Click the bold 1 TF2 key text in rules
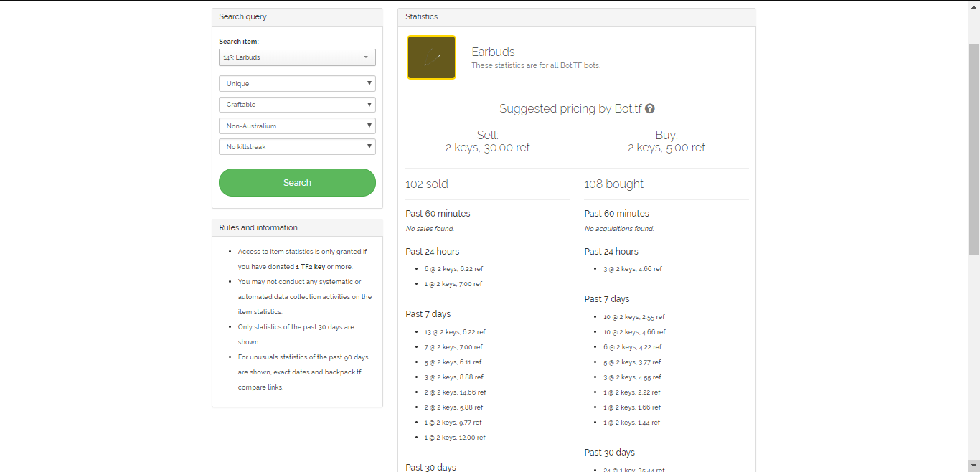980x472 pixels. click(x=310, y=267)
